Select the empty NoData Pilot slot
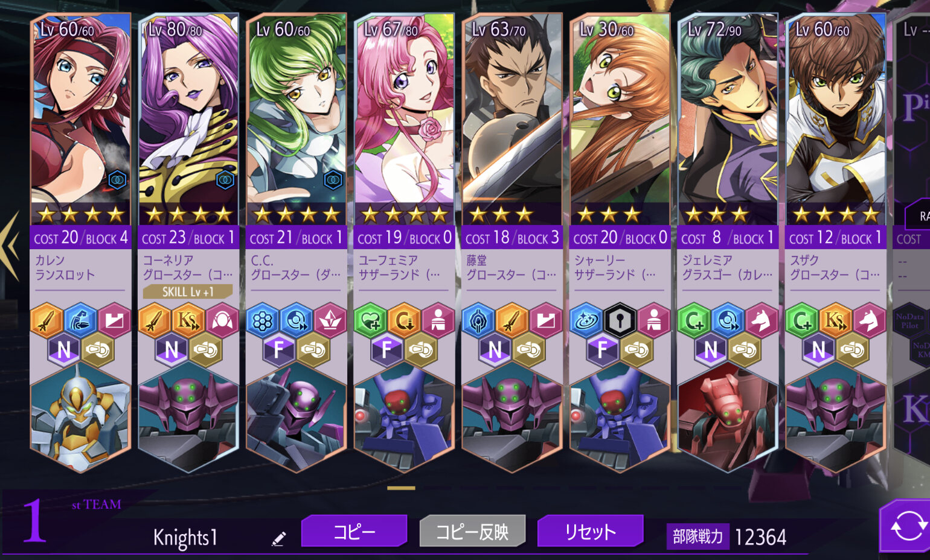This screenshot has height=560, width=930. tap(910, 321)
